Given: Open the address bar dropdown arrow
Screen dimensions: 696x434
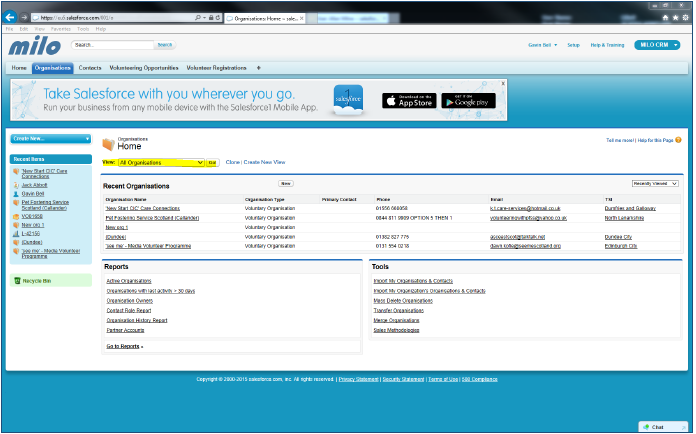Looking at the screenshot, I should coord(204,18).
